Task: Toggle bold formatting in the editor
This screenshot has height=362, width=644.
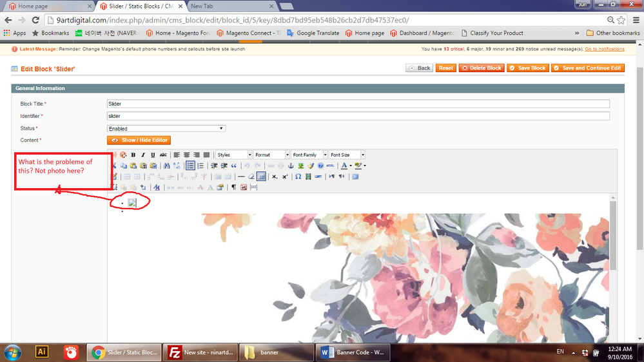Action: tap(133, 155)
